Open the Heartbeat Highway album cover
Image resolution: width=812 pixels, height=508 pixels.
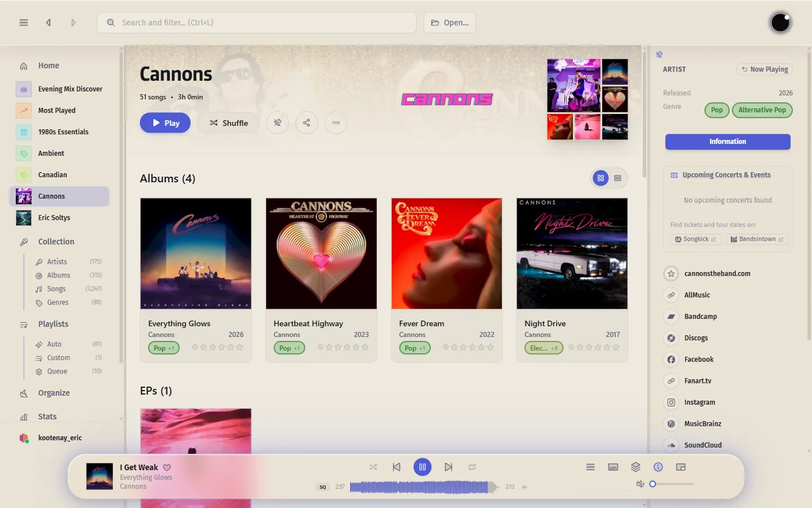(x=321, y=253)
